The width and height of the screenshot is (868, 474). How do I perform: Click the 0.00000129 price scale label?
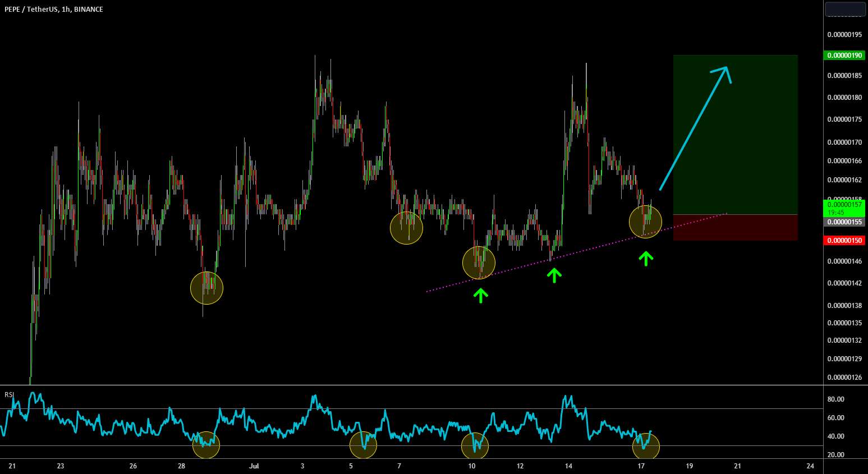[x=844, y=359]
